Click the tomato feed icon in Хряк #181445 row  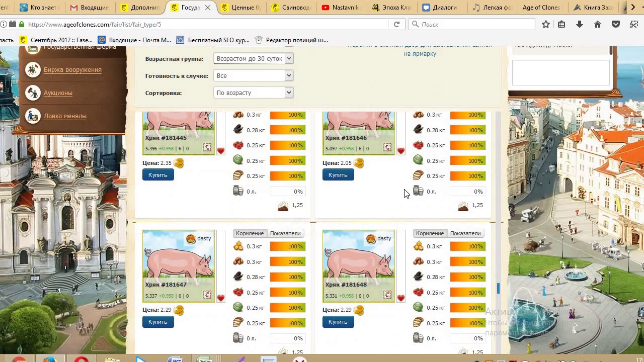tap(238, 145)
